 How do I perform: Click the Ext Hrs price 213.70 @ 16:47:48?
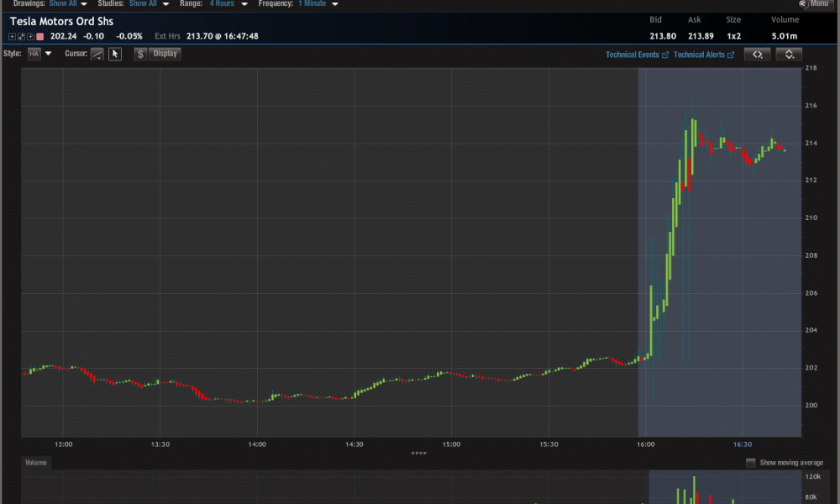click(x=223, y=36)
